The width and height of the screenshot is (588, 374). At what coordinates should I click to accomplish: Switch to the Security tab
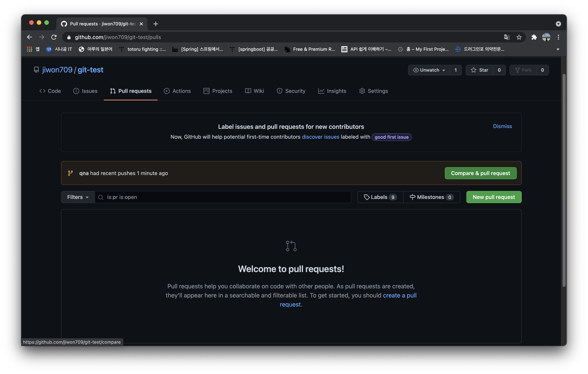tap(291, 91)
